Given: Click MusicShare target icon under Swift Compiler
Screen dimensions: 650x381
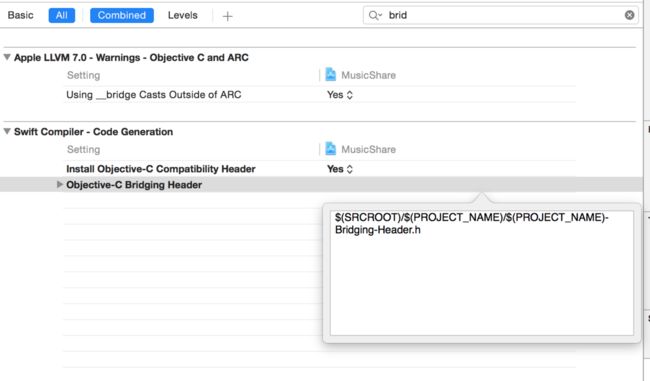Looking at the screenshot, I should pyautogui.click(x=330, y=149).
